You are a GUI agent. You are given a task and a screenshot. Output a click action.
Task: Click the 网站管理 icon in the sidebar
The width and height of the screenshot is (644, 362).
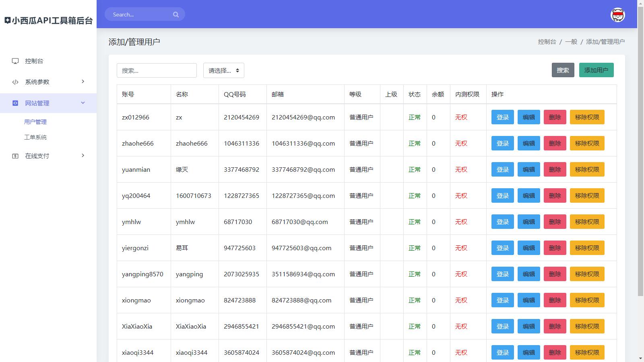(15, 103)
